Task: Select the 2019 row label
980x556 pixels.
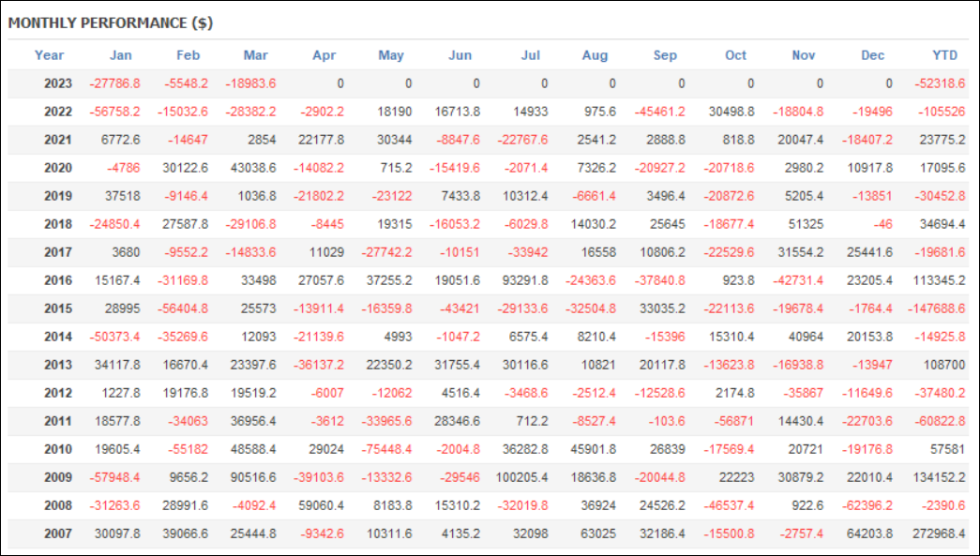Action: pyautogui.click(x=57, y=196)
